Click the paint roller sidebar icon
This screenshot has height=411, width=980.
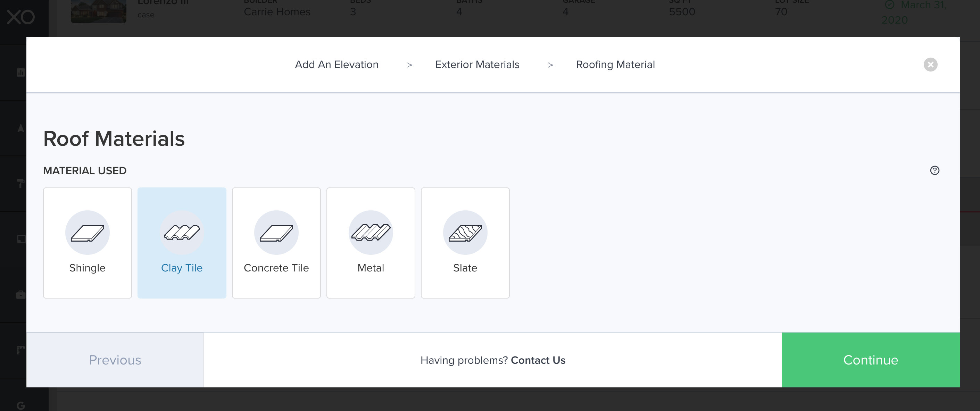tap(21, 184)
